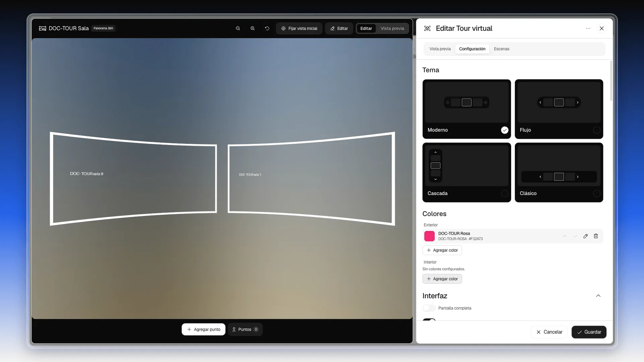This screenshot has height=362, width=644.
Task: Select the Clásico theme radio
Action: click(x=596, y=193)
